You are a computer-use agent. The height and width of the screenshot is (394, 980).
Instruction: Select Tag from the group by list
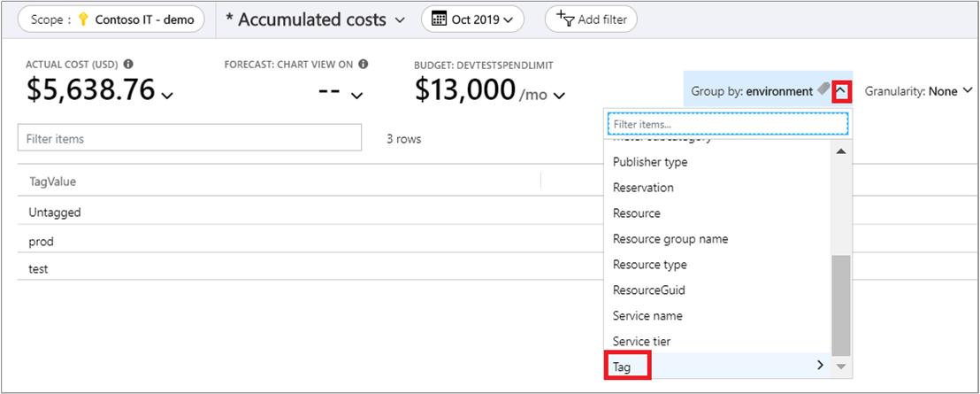click(x=623, y=366)
